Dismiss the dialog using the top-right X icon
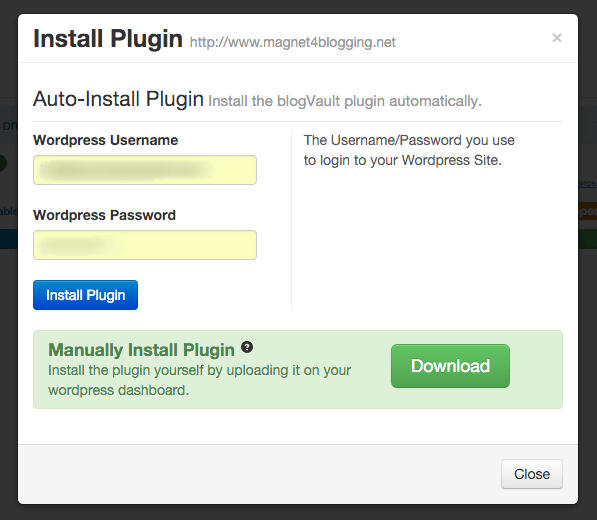This screenshot has width=597, height=520. tap(557, 38)
